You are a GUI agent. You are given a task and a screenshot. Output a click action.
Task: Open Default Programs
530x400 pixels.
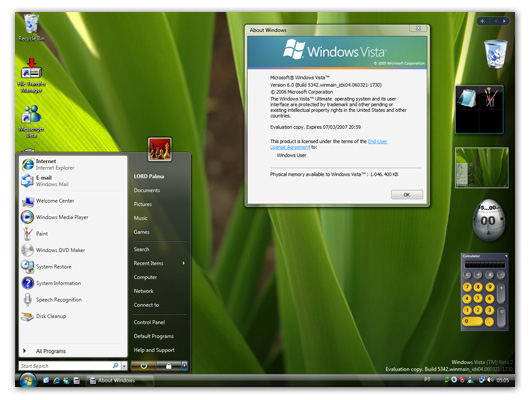153,336
